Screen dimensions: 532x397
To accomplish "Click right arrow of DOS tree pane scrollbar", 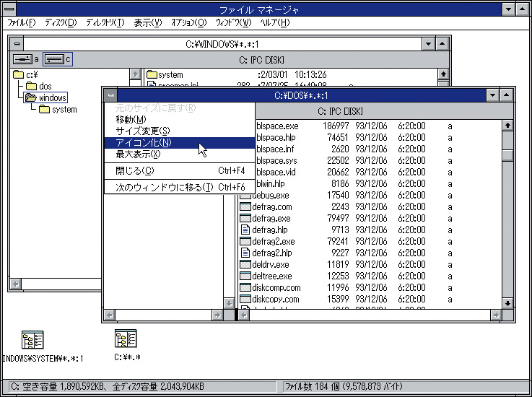I will [x=217, y=315].
